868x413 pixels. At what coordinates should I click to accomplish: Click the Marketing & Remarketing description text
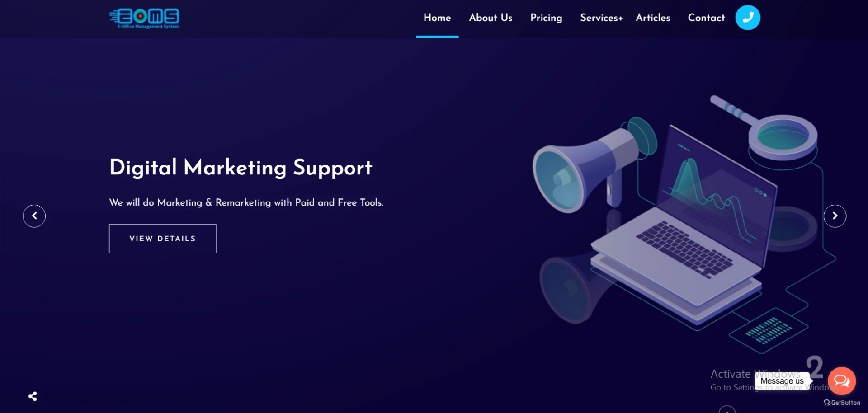246,202
